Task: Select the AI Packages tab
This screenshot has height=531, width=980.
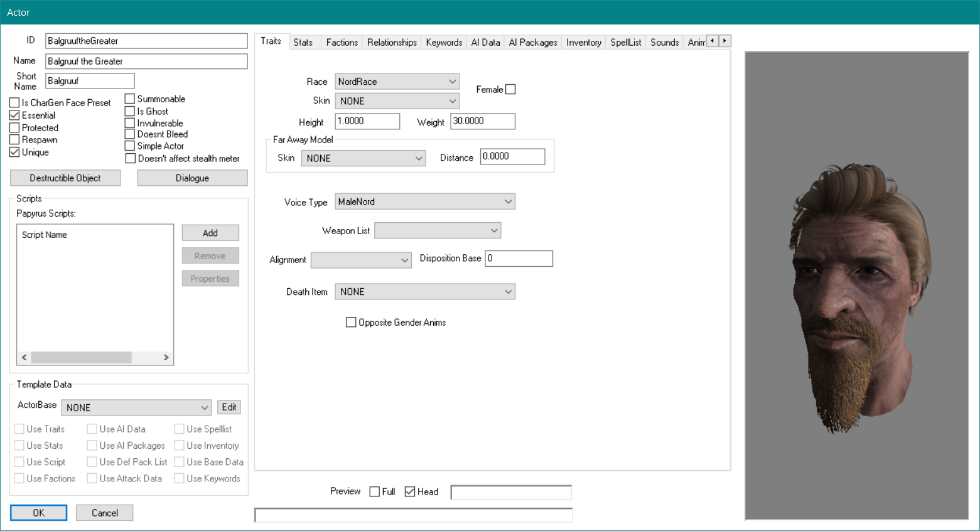Action: [x=532, y=42]
